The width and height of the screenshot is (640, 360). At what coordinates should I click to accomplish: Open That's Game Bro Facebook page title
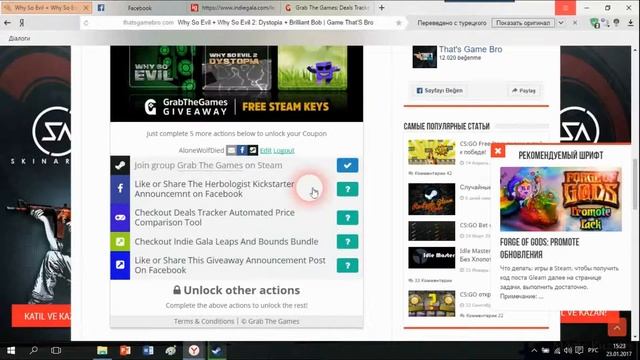(x=471, y=49)
